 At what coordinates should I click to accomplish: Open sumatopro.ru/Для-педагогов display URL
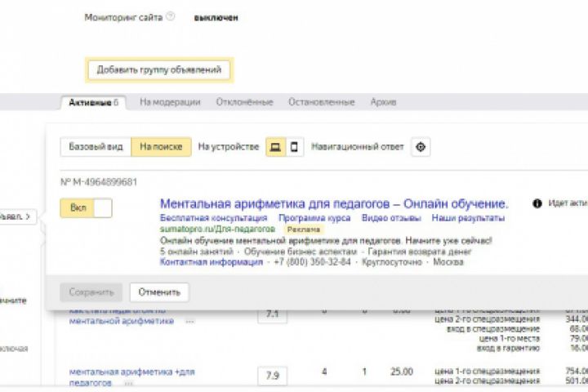point(217,229)
